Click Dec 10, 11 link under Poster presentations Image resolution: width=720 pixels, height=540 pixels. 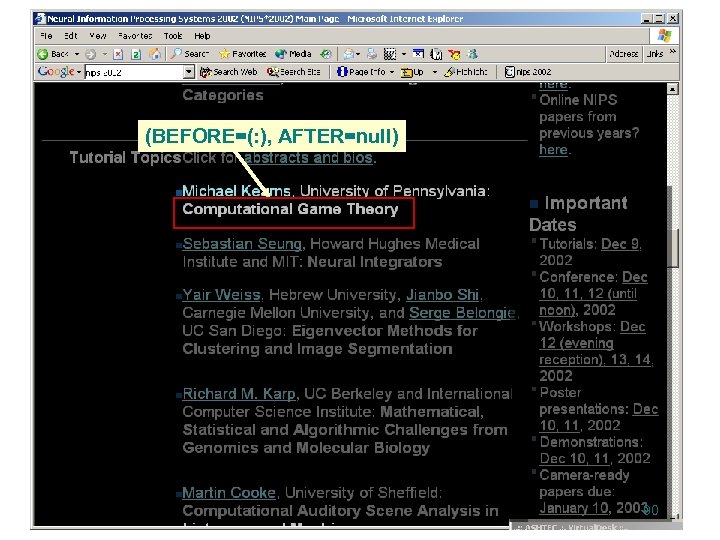pos(598,417)
